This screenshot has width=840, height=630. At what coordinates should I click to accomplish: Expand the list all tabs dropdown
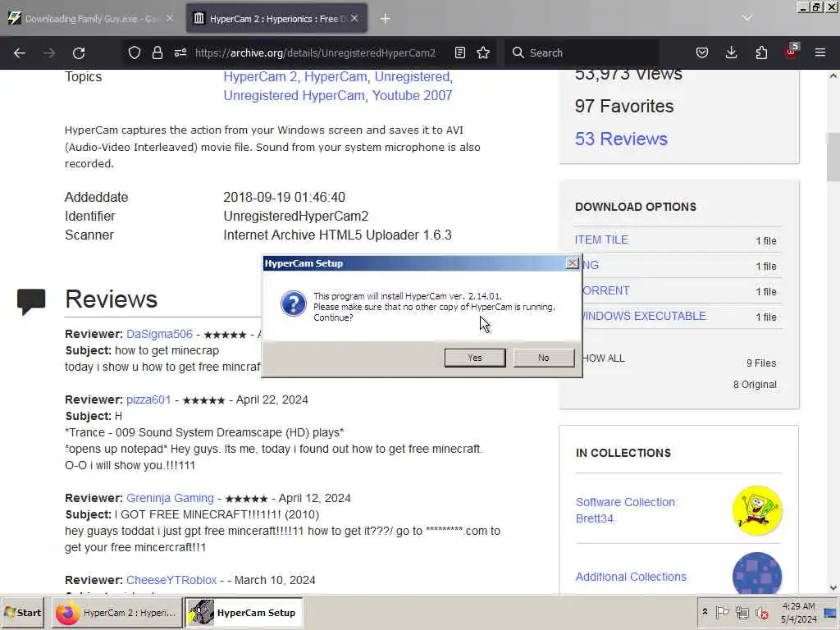coord(746,18)
